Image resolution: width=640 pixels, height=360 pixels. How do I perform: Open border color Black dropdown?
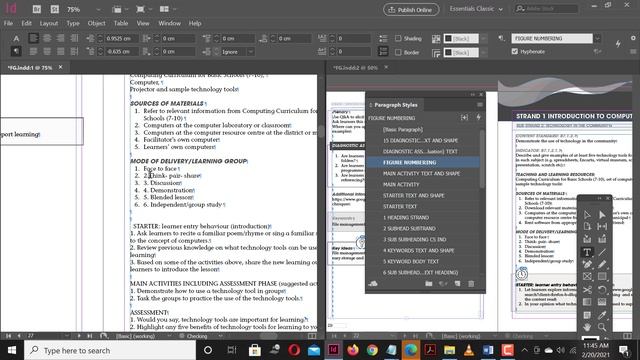pyautogui.click(x=484, y=52)
